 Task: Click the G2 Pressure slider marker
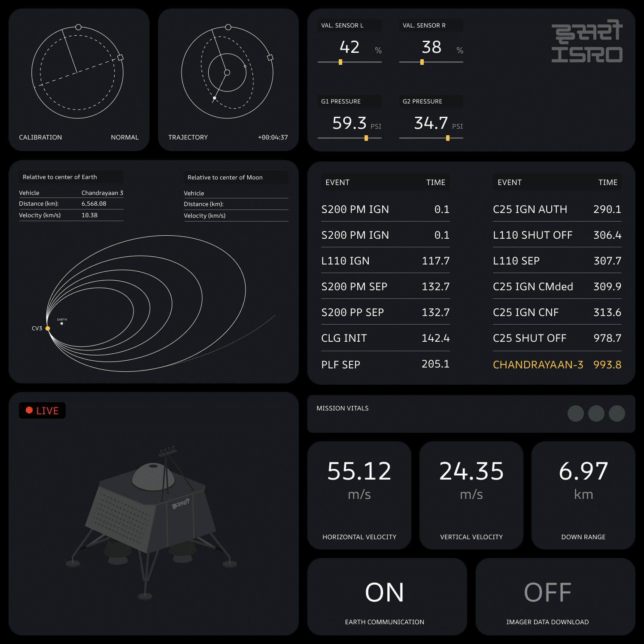click(448, 138)
